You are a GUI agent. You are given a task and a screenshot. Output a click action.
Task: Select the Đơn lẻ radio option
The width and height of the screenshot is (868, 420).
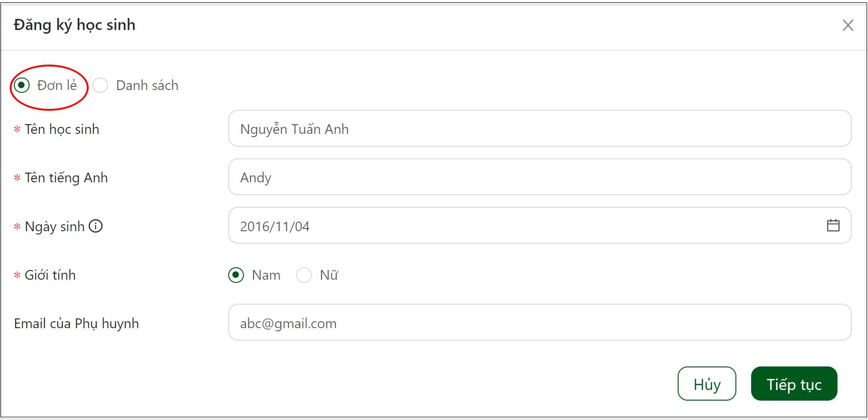[22, 85]
